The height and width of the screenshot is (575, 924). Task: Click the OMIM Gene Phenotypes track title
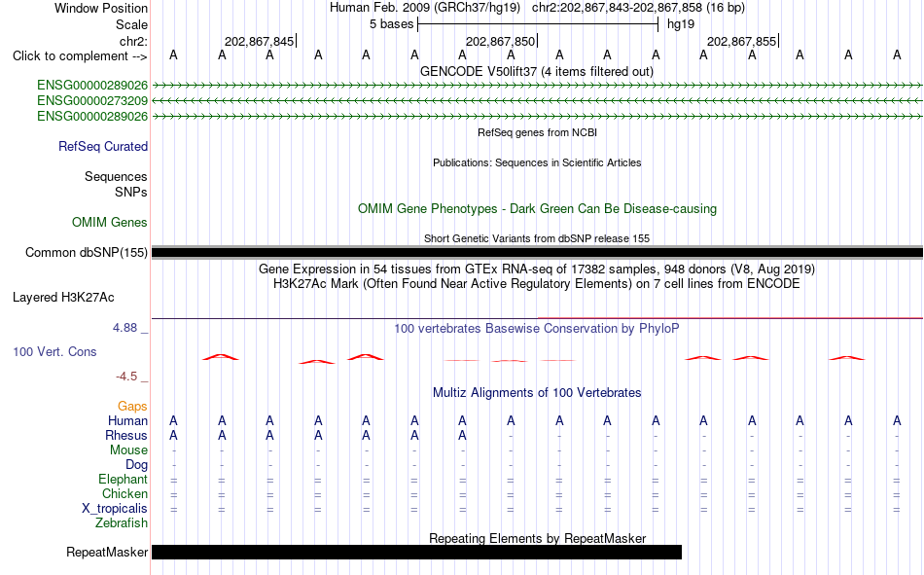click(x=537, y=209)
